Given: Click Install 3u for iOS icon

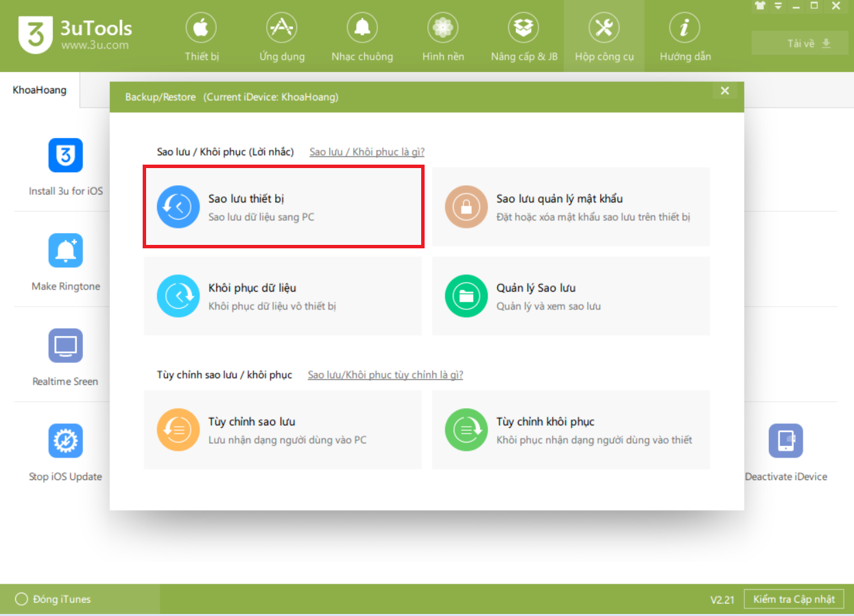Looking at the screenshot, I should click(x=65, y=156).
